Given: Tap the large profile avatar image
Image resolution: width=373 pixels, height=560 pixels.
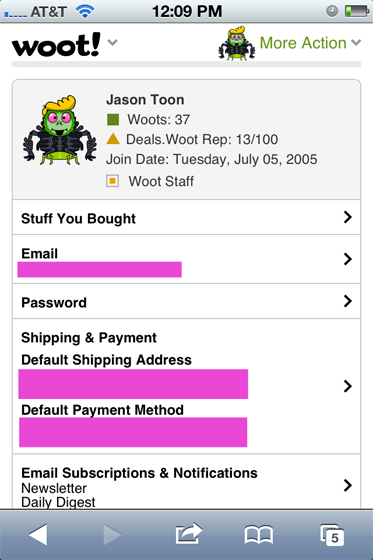Looking at the screenshot, I should [x=60, y=130].
